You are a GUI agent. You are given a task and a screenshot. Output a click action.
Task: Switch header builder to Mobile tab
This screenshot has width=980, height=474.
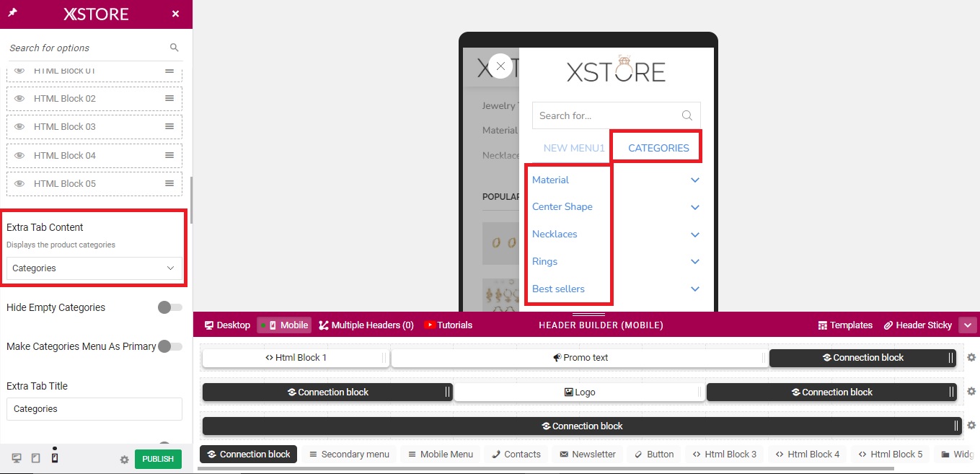(284, 325)
